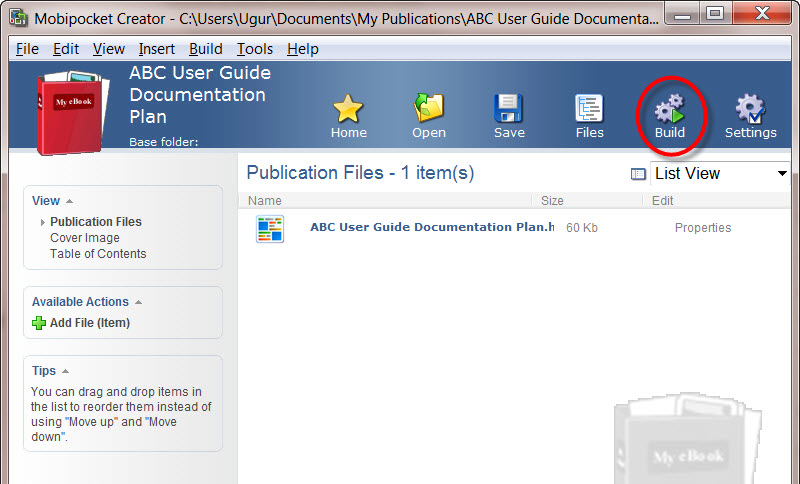The height and width of the screenshot is (484, 800).
Task: Show the Files view toolbar icon
Action: pos(589,108)
